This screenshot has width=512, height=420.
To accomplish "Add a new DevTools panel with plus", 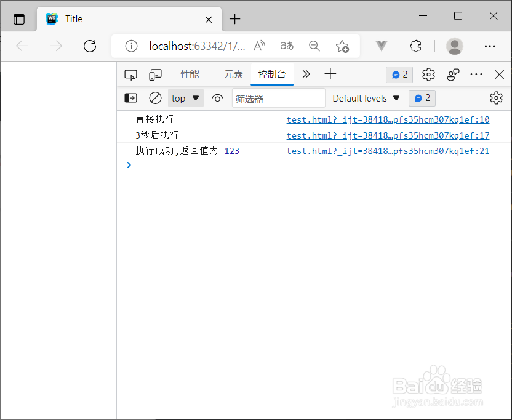I will 330,74.
